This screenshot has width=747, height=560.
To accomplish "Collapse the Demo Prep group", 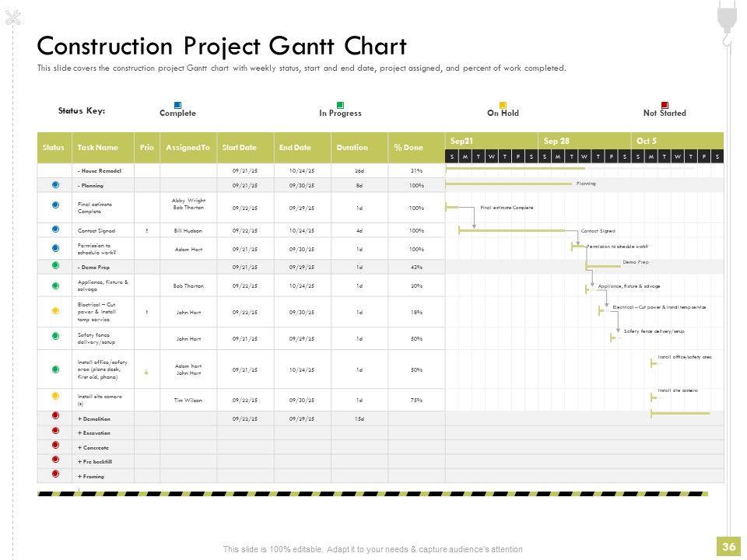I will pos(79,267).
